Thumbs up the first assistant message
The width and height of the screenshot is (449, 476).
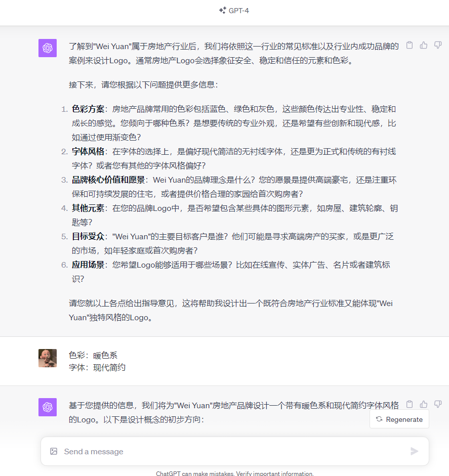tap(424, 45)
